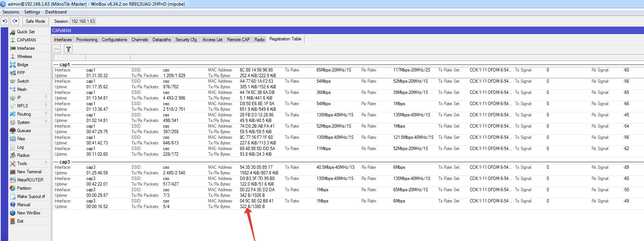
Task: Switch to the Datapaths tab
Action: click(x=162, y=40)
